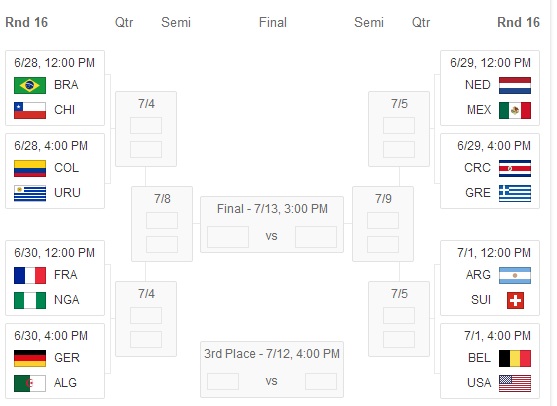The image size is (557, 406).
Task: Click the COL vs URU match card
Action: pos(55,171)
